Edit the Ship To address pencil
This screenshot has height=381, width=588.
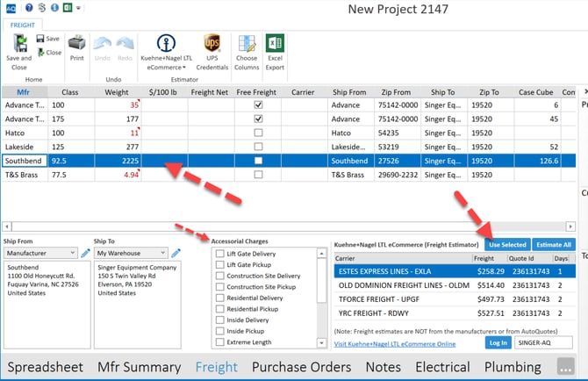pyautogui.click(x=176, y=253)
